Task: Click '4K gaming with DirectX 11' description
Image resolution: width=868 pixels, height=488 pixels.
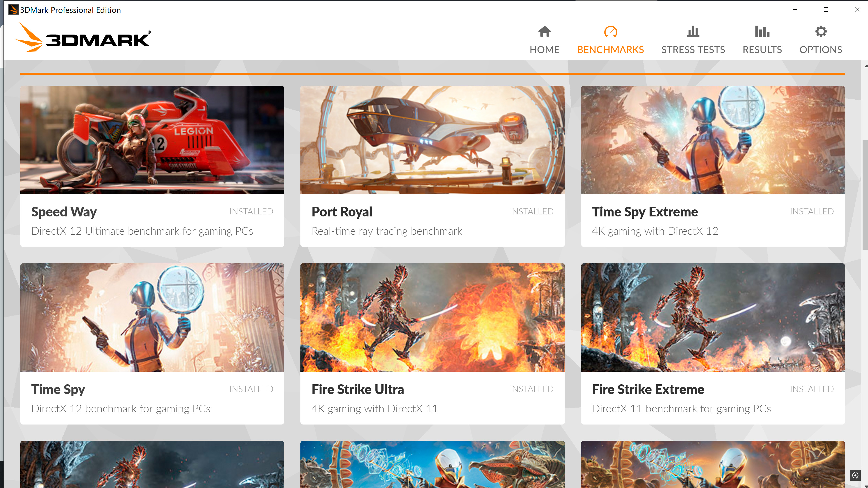Action: pyautogui.click(x=374, y=409)
